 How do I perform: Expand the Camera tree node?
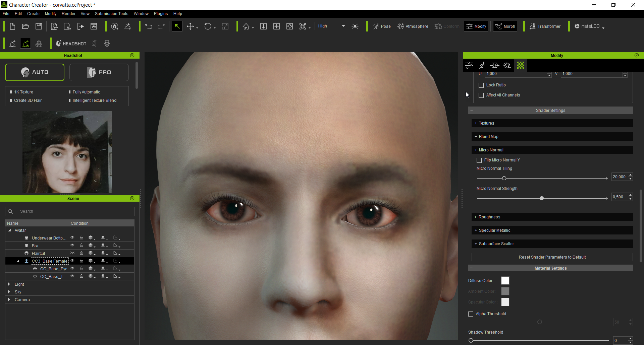point(9,299)
